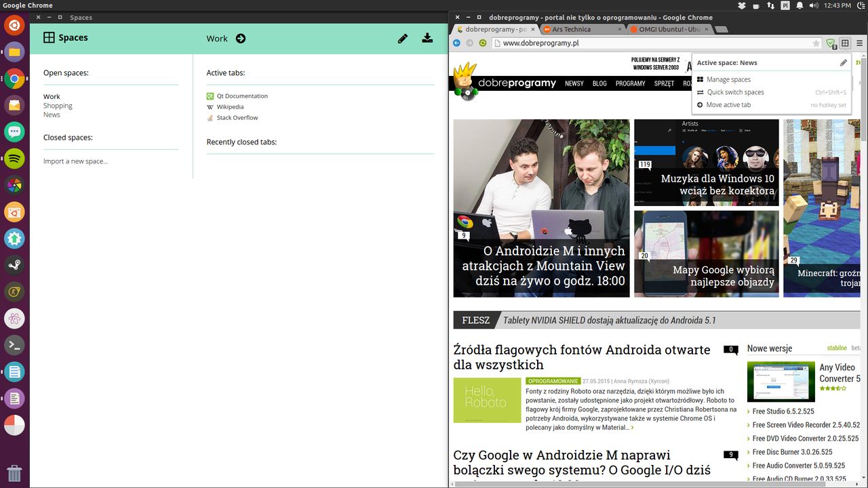Open PROGRAMY in the site navigation
This screenshot has height=488, width=868.
coord(631,83)
